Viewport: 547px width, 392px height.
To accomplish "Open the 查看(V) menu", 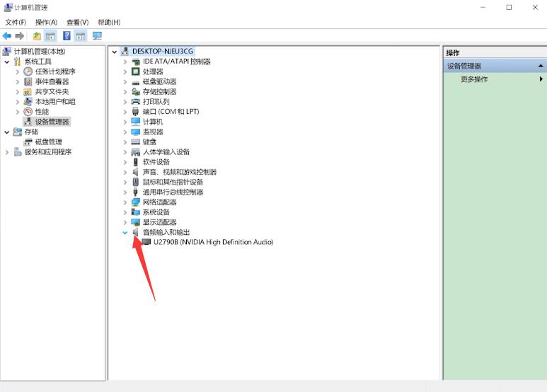I will [77, 23].
